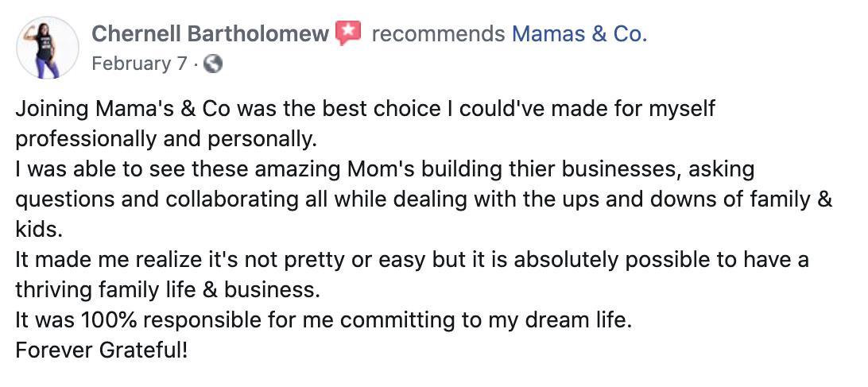
Task: Click the line starting "questions and collaborating"
Action: (424, 199)
